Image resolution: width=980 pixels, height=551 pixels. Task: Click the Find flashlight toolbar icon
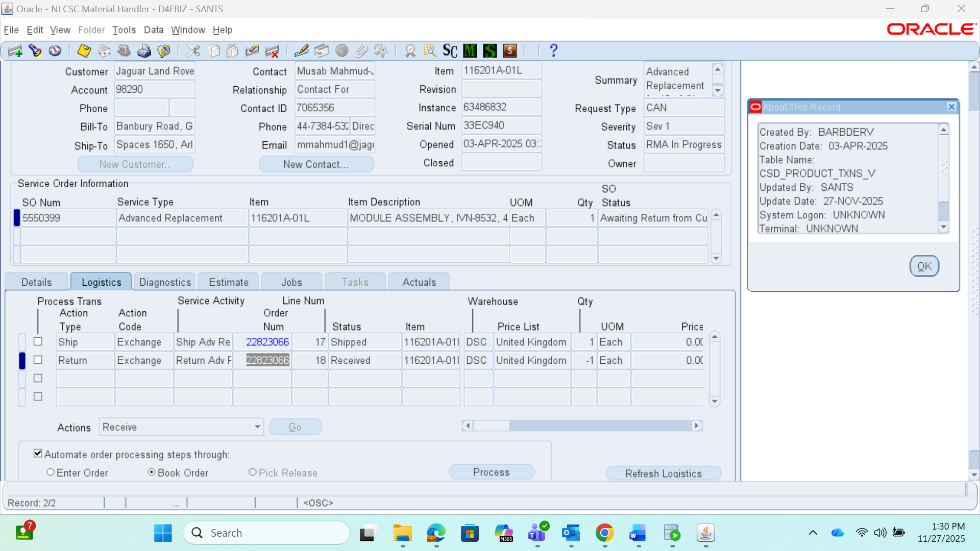(35, 51)
